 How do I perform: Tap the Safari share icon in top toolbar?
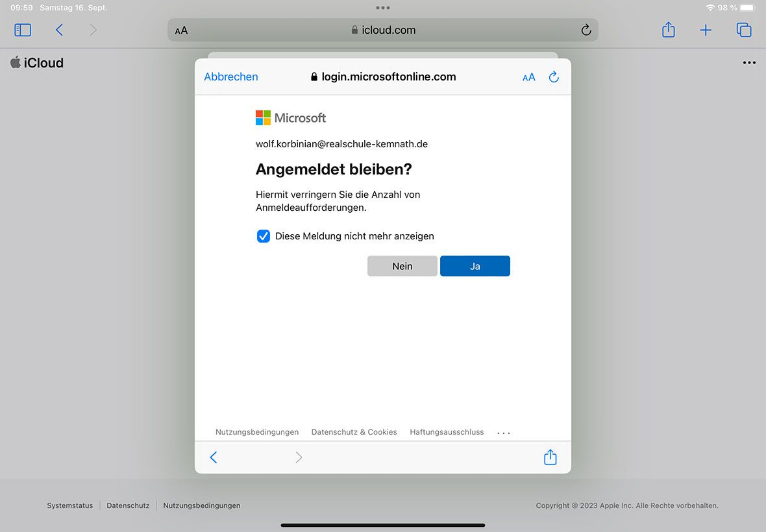[x=668, y=30]
